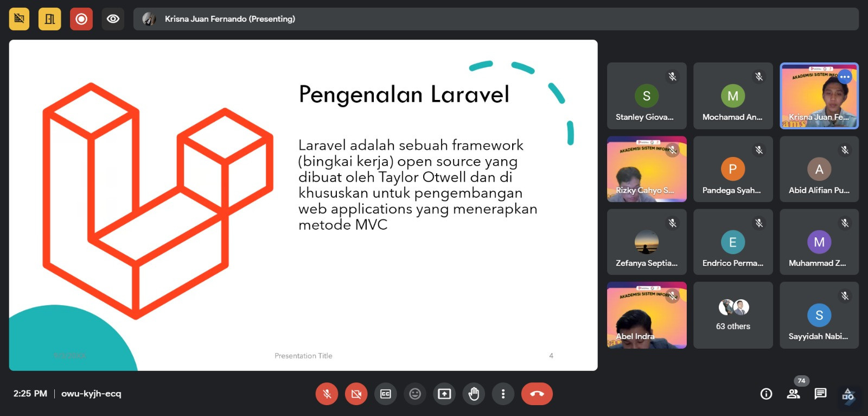Screen dimensions: 868x416
Task: Select Muhammad Z participant tile
Action: (819, 242)
